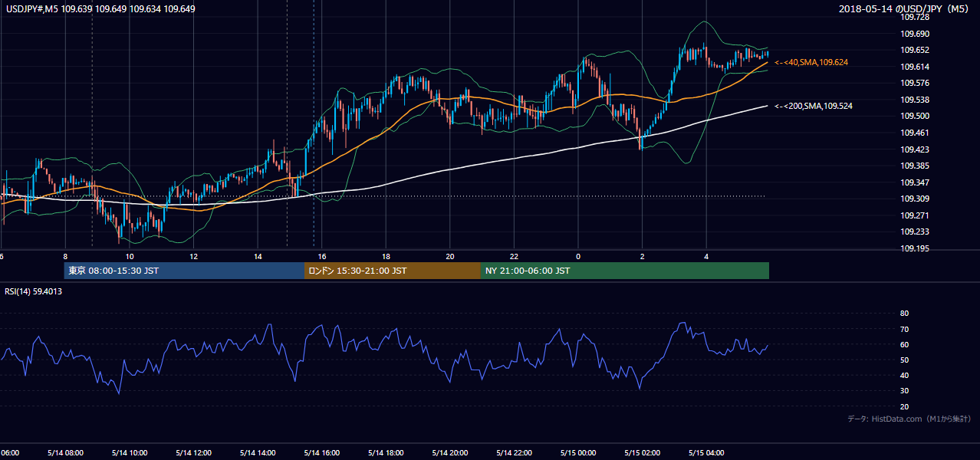Click the 40 SMA label 109.624
Screen dimensions: 980x460
[811, 62]
